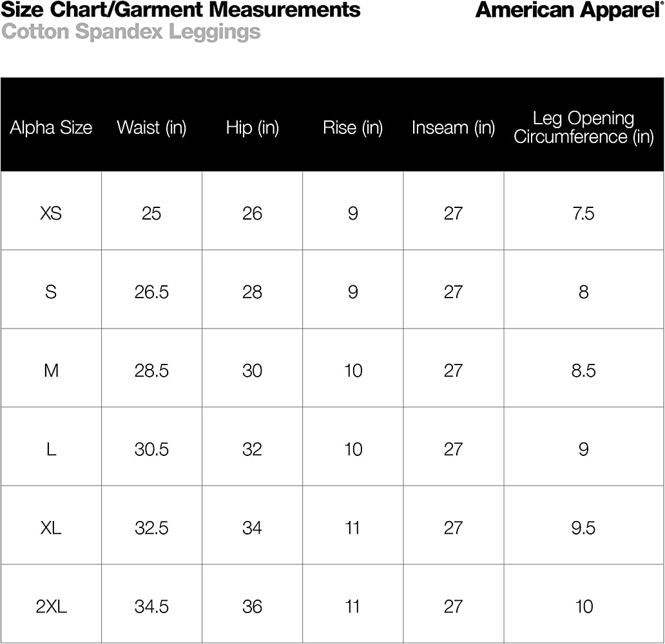This screenshot has height=644, width=665.
Task: Click the waist value 30.5 cell
Action: (151, 449)
